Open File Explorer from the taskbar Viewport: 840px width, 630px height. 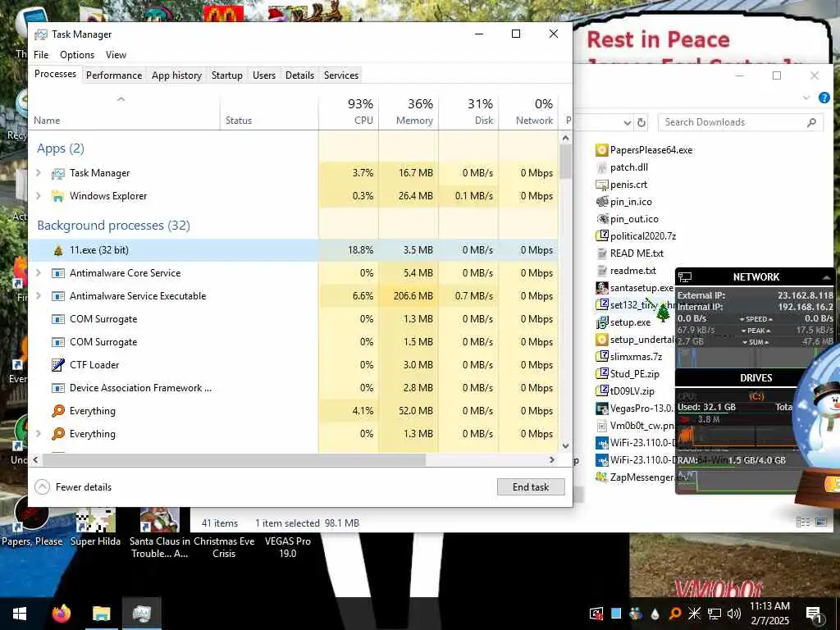point(101,613)
